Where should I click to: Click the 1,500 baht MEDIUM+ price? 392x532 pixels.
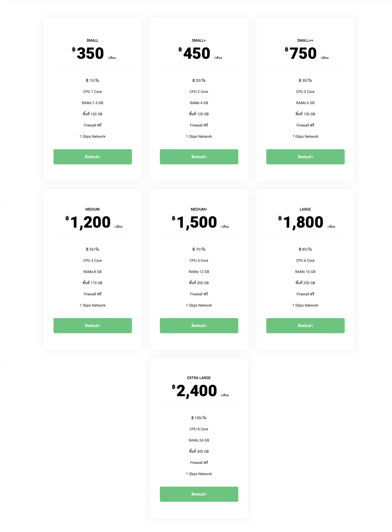click(x=197, y=222)
